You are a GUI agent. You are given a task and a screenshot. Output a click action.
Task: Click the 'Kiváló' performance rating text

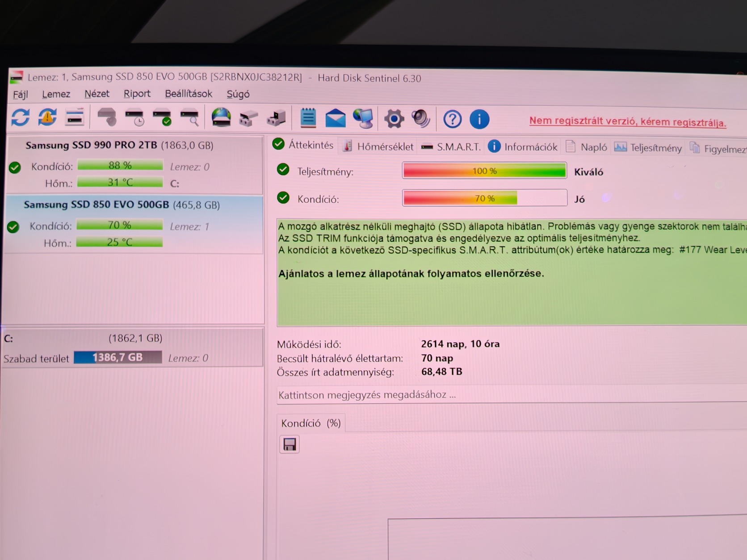588,172
